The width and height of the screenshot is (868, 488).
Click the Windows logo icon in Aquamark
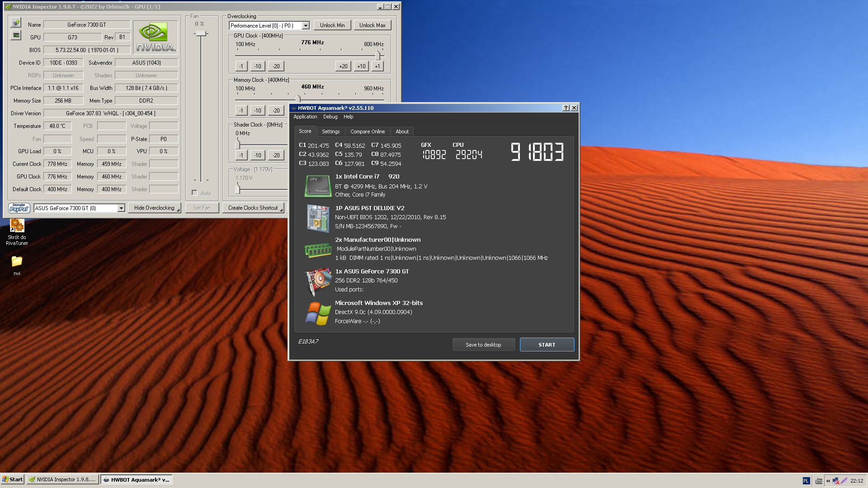point(318,313)
